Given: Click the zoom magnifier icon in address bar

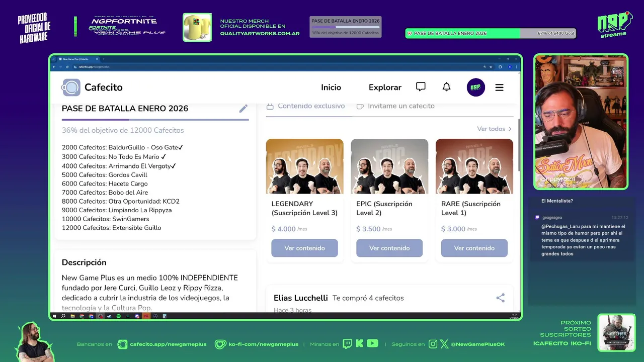Looking at the screenshot, I should (x=485, y=67).
